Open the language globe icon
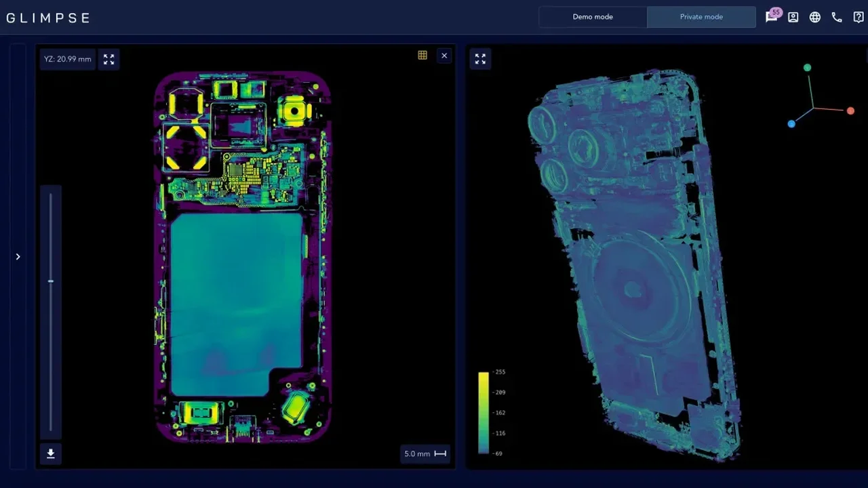The image size is (868, 488). click(x=815, y=17)
